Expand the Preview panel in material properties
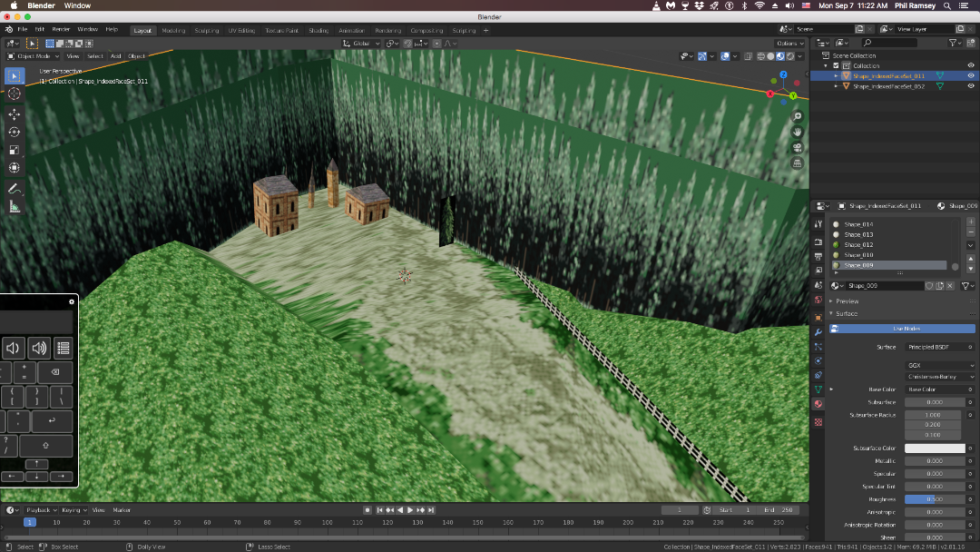Image resolution: width=980 pixels, height=552 pixels. point(847,301)
